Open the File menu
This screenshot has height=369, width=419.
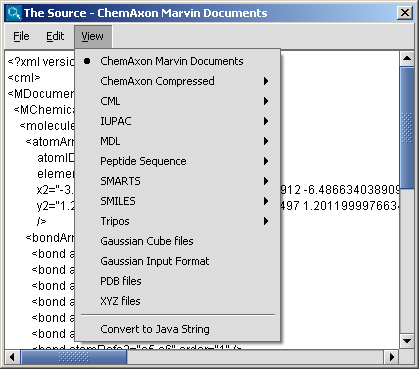click(x=21, y=36)
